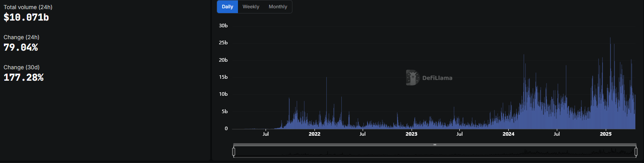Click the 2023 label on the x-axis

tap(411, 134)
